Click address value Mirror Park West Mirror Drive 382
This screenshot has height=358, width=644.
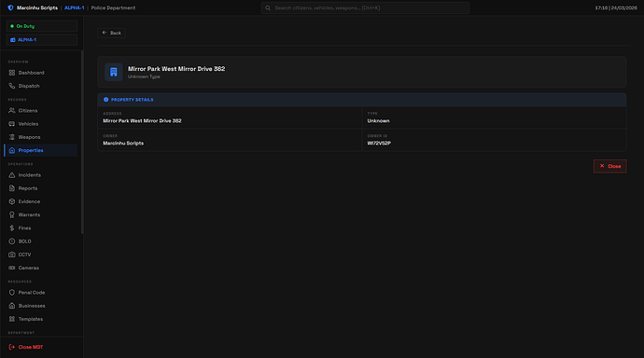142,121
